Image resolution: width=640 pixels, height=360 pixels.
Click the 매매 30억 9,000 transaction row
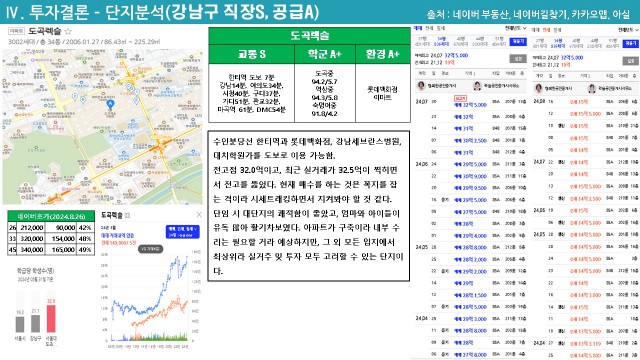click(471, 176)
